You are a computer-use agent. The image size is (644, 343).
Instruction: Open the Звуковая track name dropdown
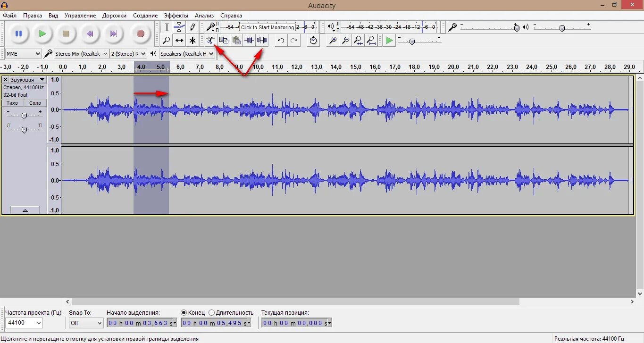(x=28, y=80)
